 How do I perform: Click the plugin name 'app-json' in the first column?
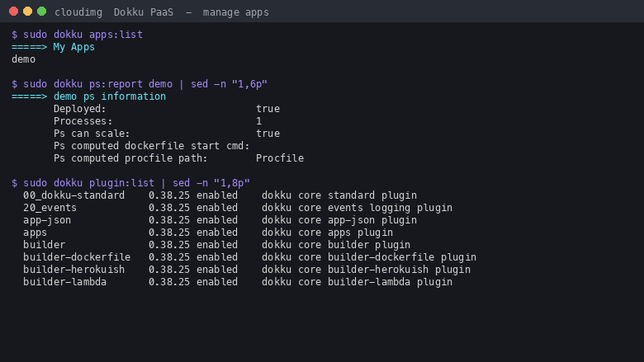(47, 220)
